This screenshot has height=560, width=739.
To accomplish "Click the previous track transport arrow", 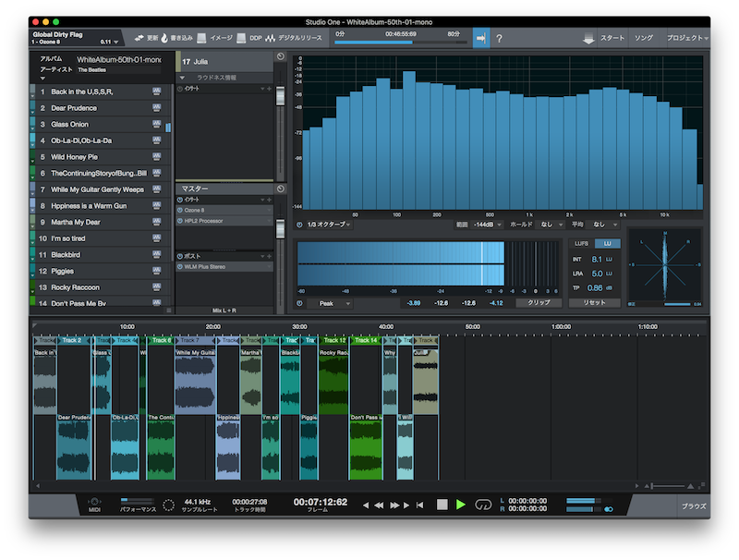I will tap(366, 505).
